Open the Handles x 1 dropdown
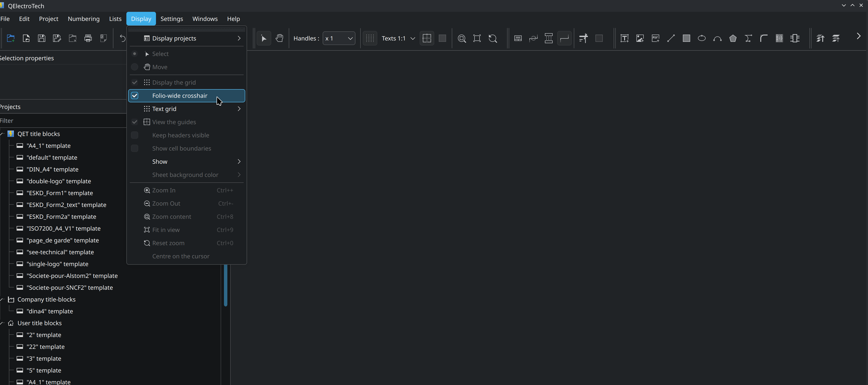Screen dimensions: 868x385 coord(339,38)
